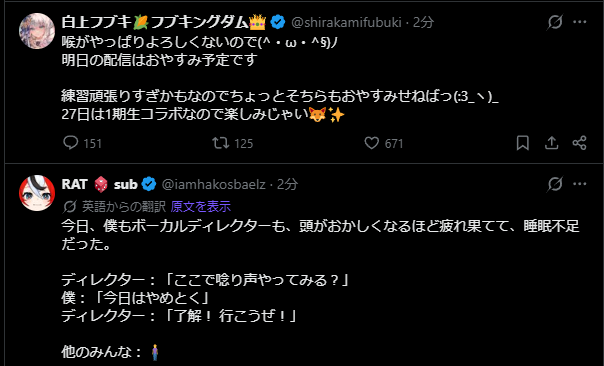Like Fubuki's tweet with 671 likes
This screenshot has width=604, height=366.
pyautogui.click(x=372, y=143)
